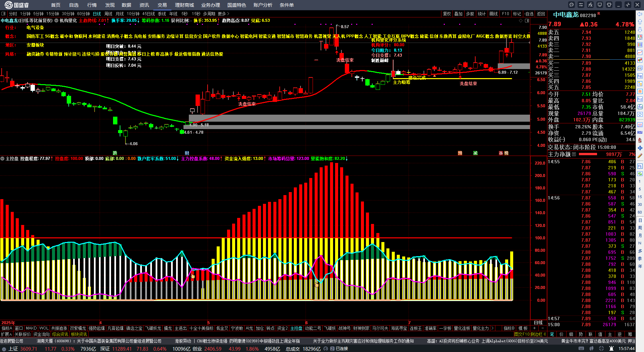Toggle 画线 drawing mode
Image resolution: width=644 pixels, height=352 pixels.
(494, 14)
